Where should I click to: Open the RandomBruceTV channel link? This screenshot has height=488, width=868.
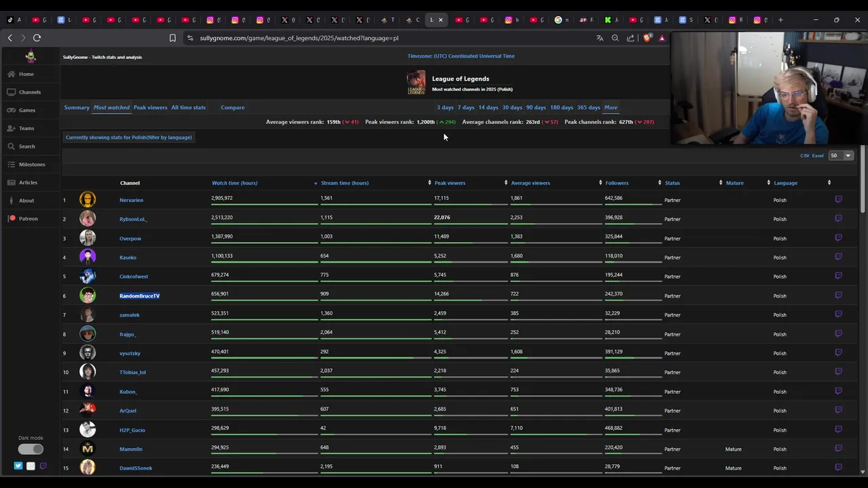pyautogui.click(x=140, y=296)
